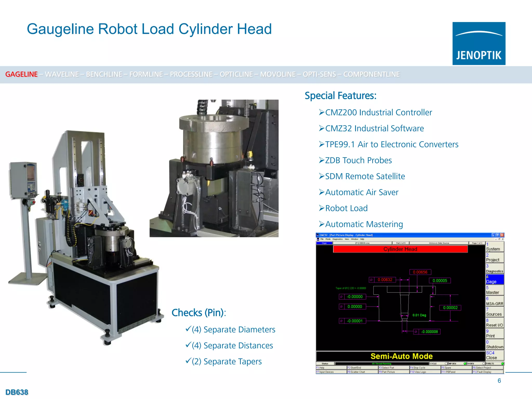Click the green FAULTS indicator light
The width and height of the screenshot is (532, 399).
(502, 364)
